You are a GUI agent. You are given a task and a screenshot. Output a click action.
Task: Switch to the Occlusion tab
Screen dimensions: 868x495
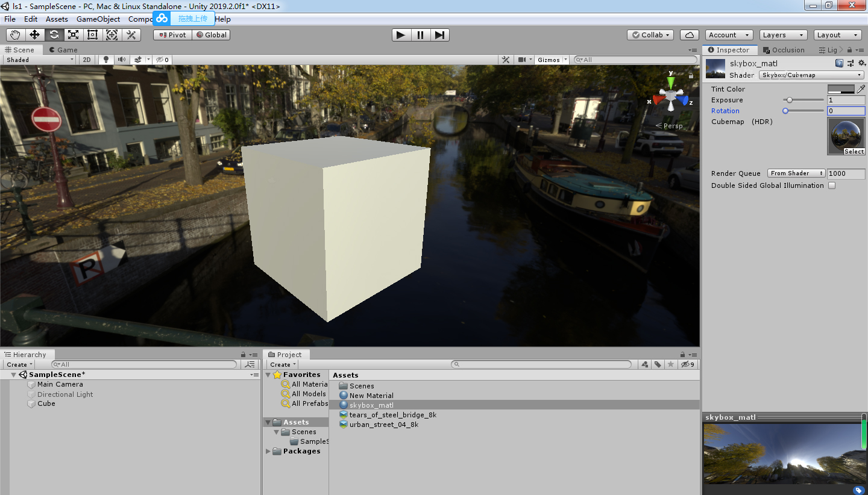pos(783,50)
